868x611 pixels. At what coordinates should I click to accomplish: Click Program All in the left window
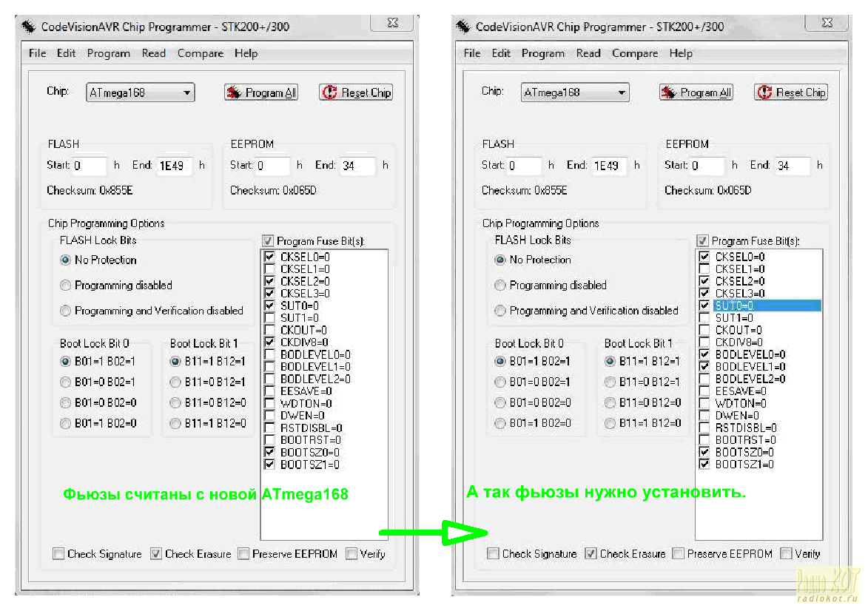261,92
